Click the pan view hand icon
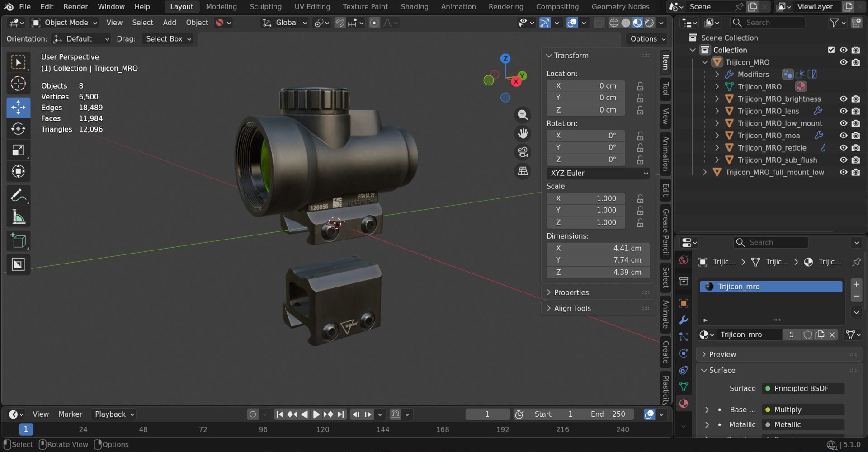 pos(523,133)
